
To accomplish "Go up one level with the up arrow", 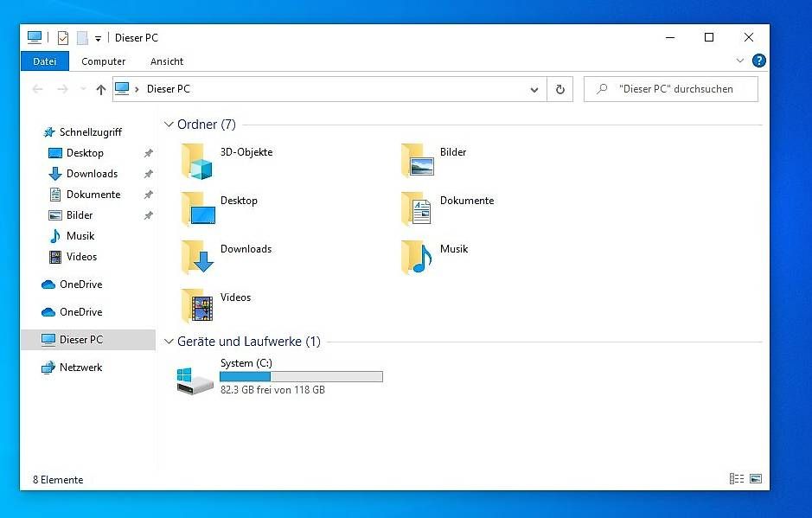I will [x=101, y=90].
